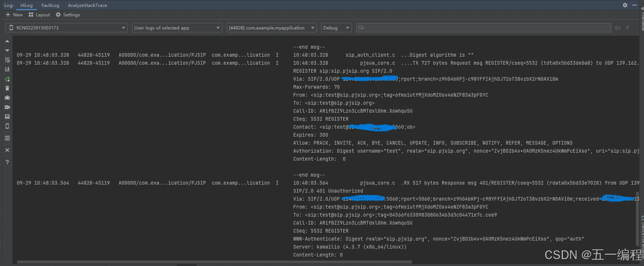Start screen recording with video icon

pyautogui.click(x=7, y=107)
